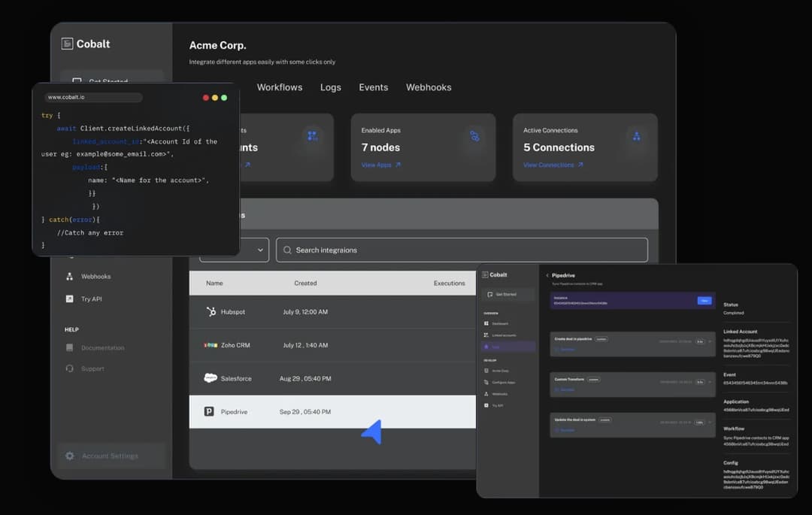Viewport: 812px width, 515px height.
Task: Click the Try API icon in the main sidebar
Action: pos(69,298)
